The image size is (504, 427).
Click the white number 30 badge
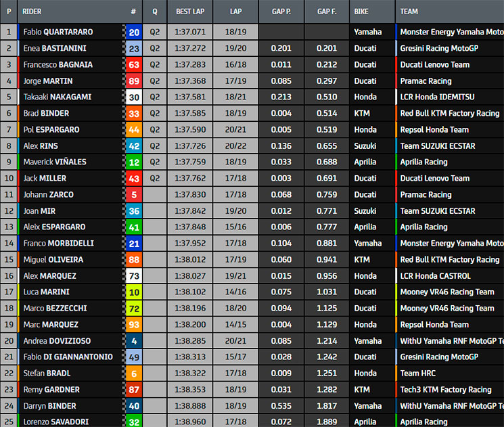[x=134, y=97]
